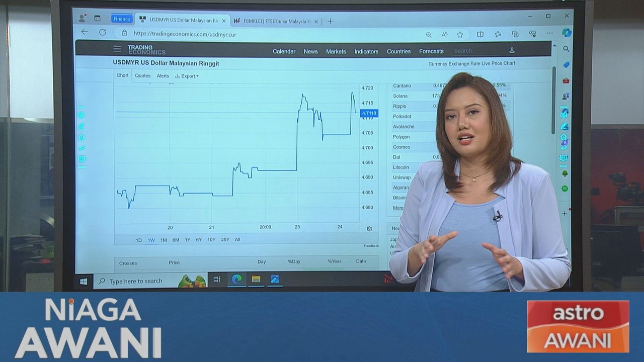Open Edge Settings and more menu
This screenshot has width=644, height=362.
pos(550,34)
